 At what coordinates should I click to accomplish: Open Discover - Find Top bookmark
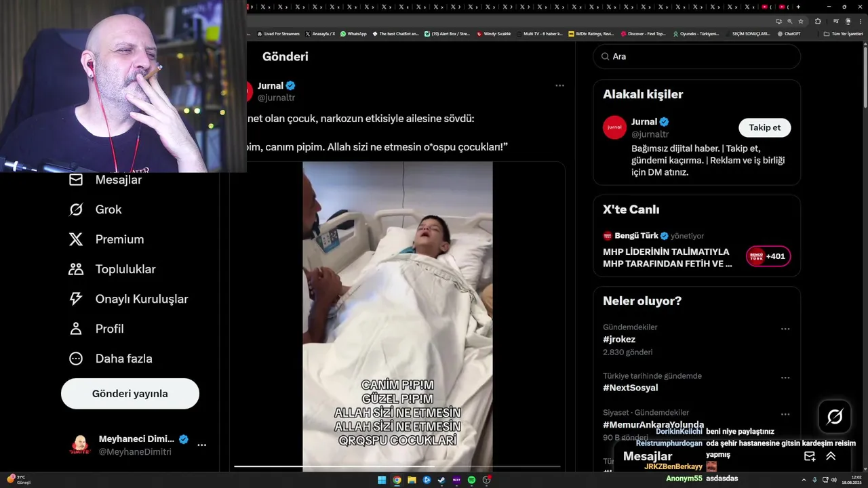click(x=643, y=33)
